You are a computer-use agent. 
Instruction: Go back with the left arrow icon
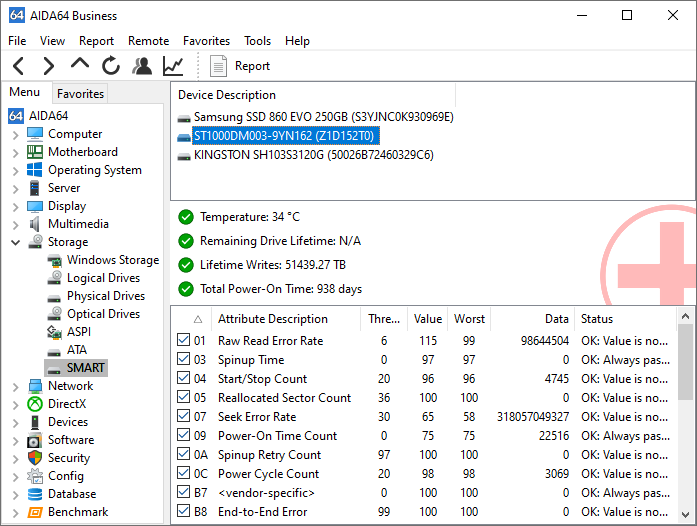click(x=19, y=66)
